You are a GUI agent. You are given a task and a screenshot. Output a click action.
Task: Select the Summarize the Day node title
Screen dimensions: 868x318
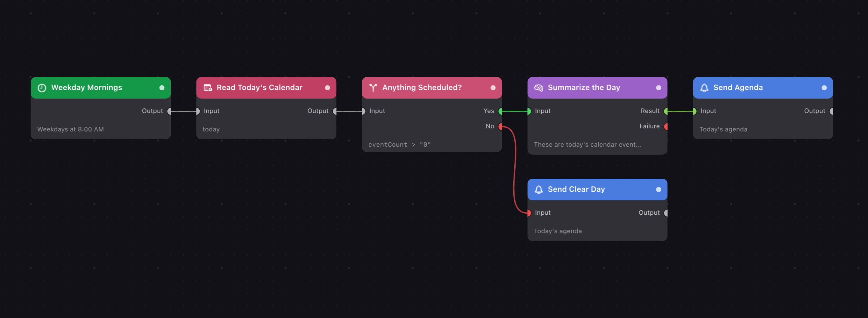coord(584,87)
